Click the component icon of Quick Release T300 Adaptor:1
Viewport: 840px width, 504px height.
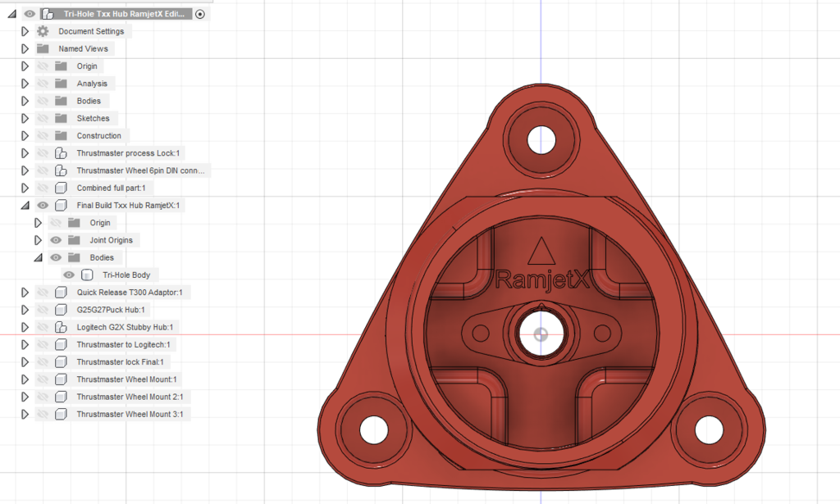click(x=61, y=292)
